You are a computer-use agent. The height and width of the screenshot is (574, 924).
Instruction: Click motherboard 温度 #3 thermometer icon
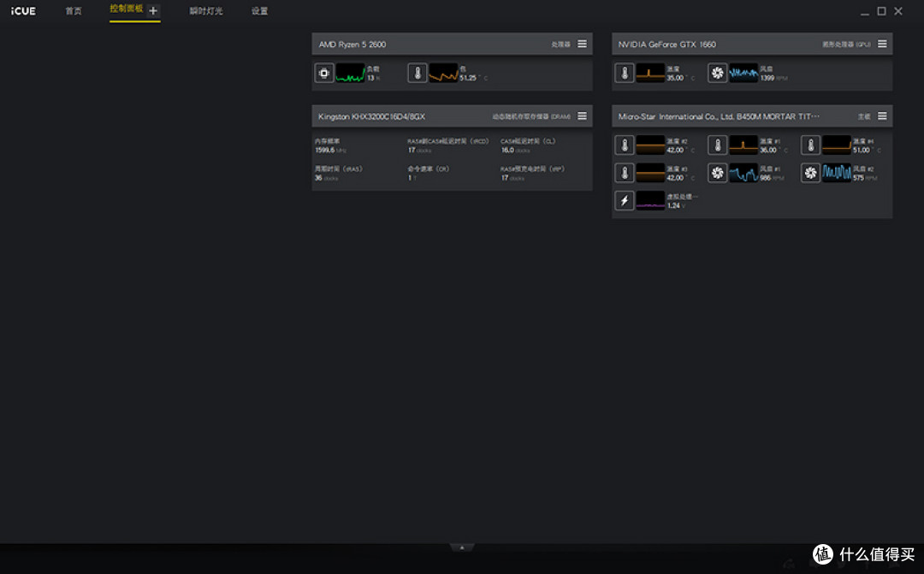[624, 173]
